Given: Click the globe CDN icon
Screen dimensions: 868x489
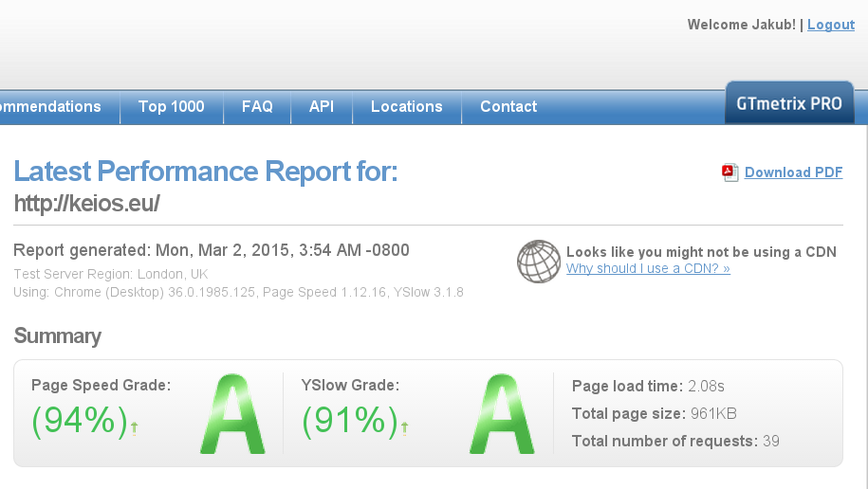Looking at the screenshot, I should point(539,262).
